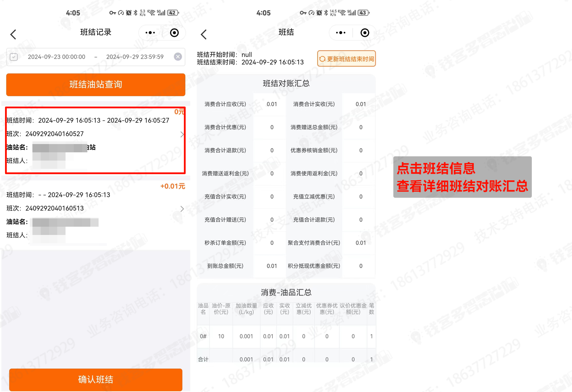Expand shift record 2409292040160527 chevron
The width and height of the screenshot is (572, 392).
pyautogui.click(x=182, y=134)
